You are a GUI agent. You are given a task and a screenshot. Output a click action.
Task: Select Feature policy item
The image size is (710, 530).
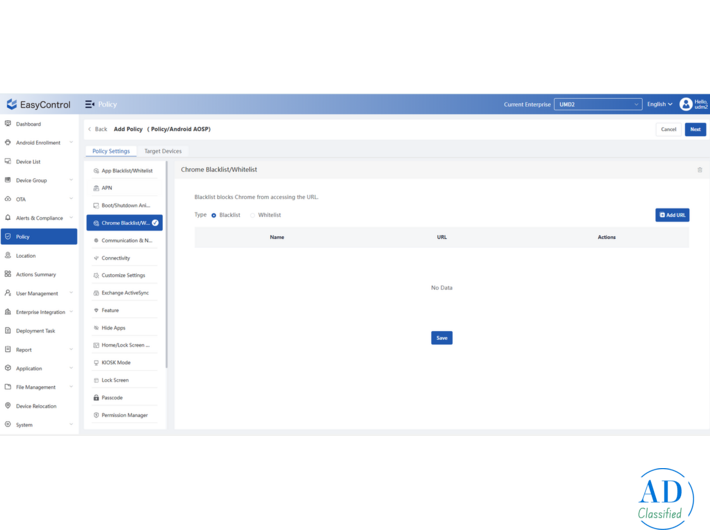coord(124,310)
